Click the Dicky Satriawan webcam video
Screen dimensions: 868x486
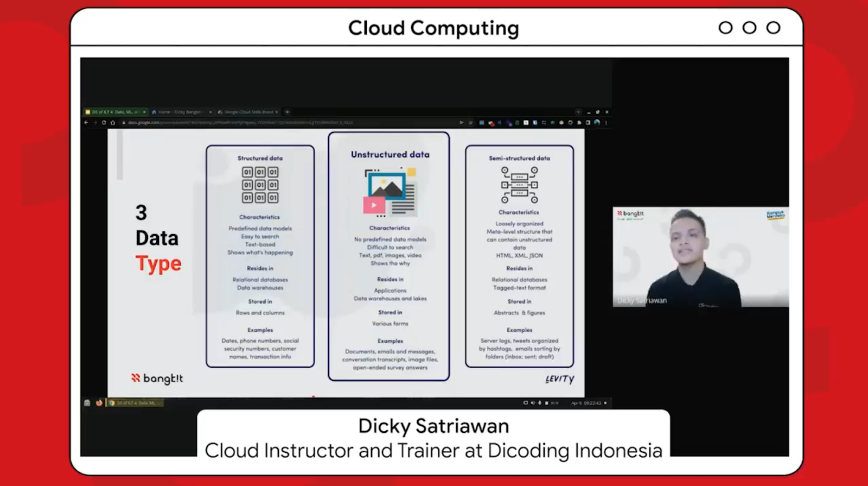700,257
